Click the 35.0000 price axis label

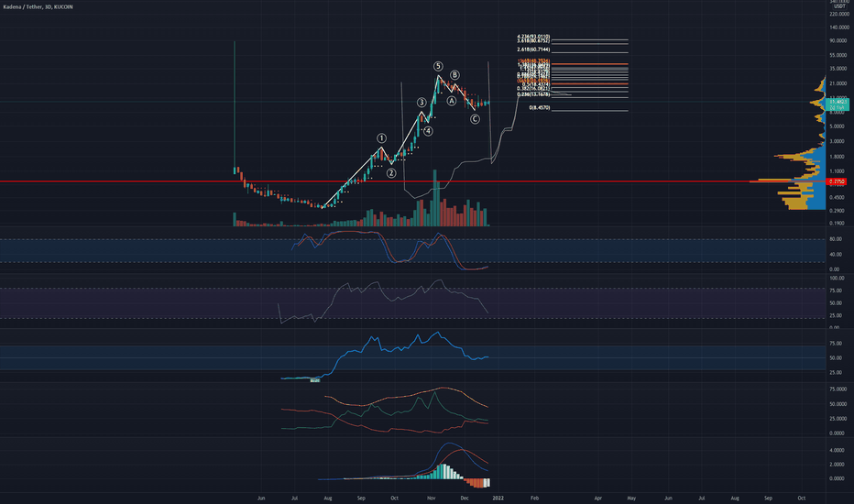(839, 69)
